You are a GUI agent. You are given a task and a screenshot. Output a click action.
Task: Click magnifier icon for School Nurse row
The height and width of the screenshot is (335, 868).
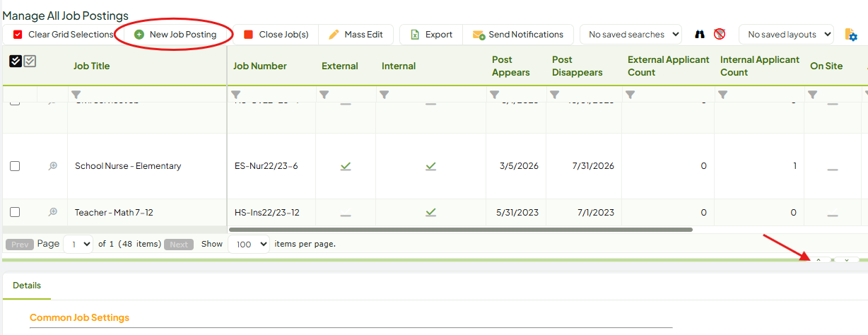(x=52, y=166)
